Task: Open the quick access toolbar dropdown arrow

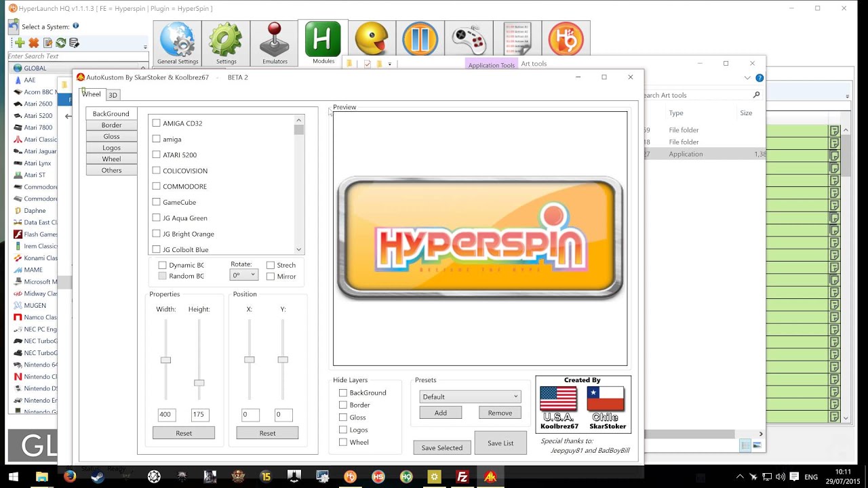Action: click(x=389, y=64)
